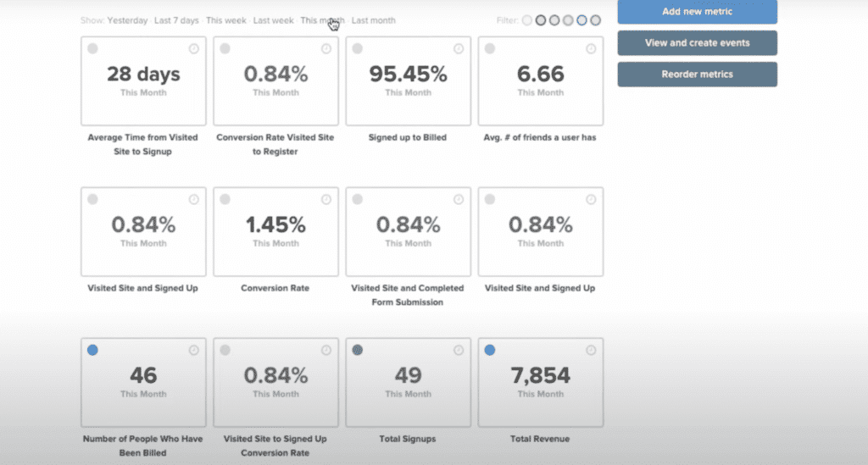Image resolution: width=868 pixels, height=465 pixels.
Task: Toggle the blue dot on the 46 billed card
Action: tap(92, 350)
